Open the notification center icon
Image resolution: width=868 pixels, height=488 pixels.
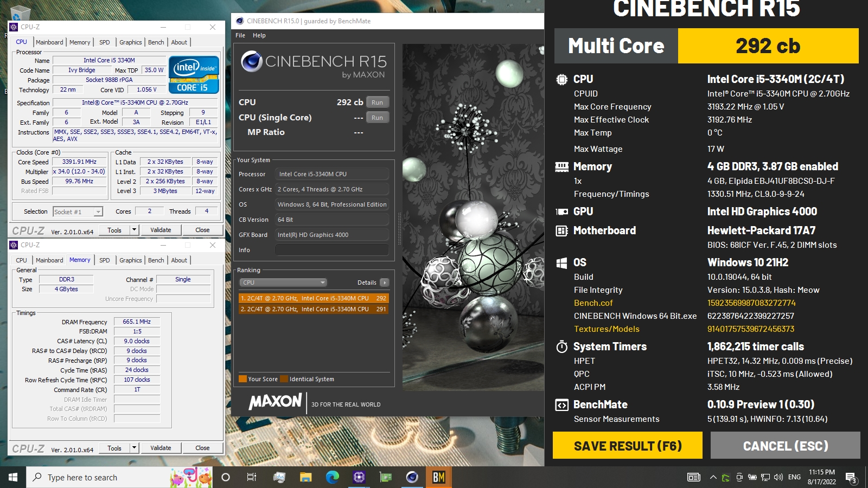pos(851,477)
